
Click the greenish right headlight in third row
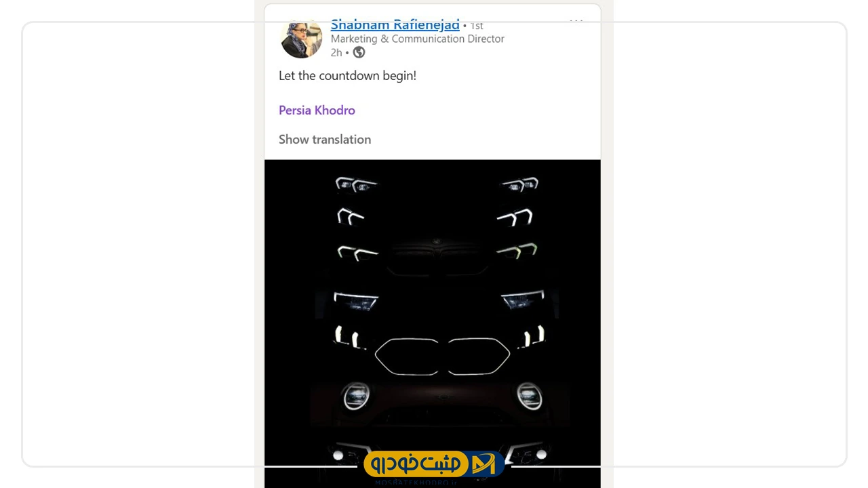(517, 251)
